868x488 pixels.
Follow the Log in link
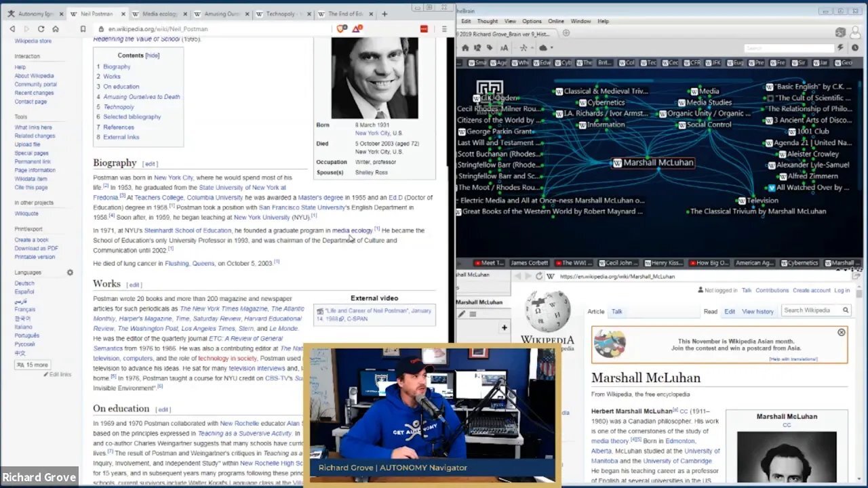coord(842,290)
